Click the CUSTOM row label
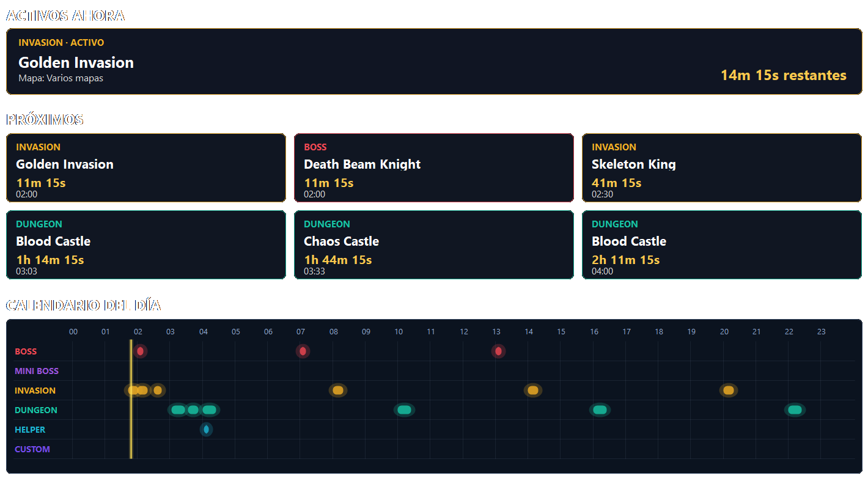Screen dimensions: 868x481 (32, 449)
